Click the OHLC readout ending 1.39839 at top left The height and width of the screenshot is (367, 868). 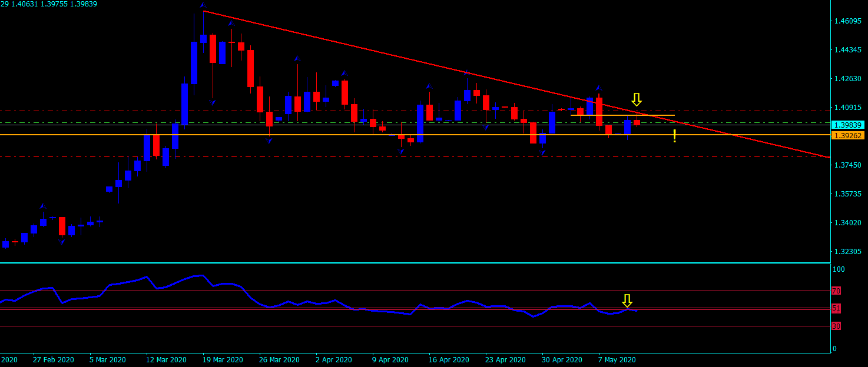point(49,4)
